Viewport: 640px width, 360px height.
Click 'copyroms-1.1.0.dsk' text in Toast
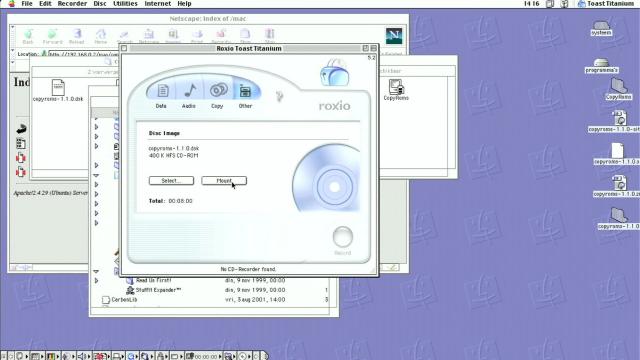173,149
